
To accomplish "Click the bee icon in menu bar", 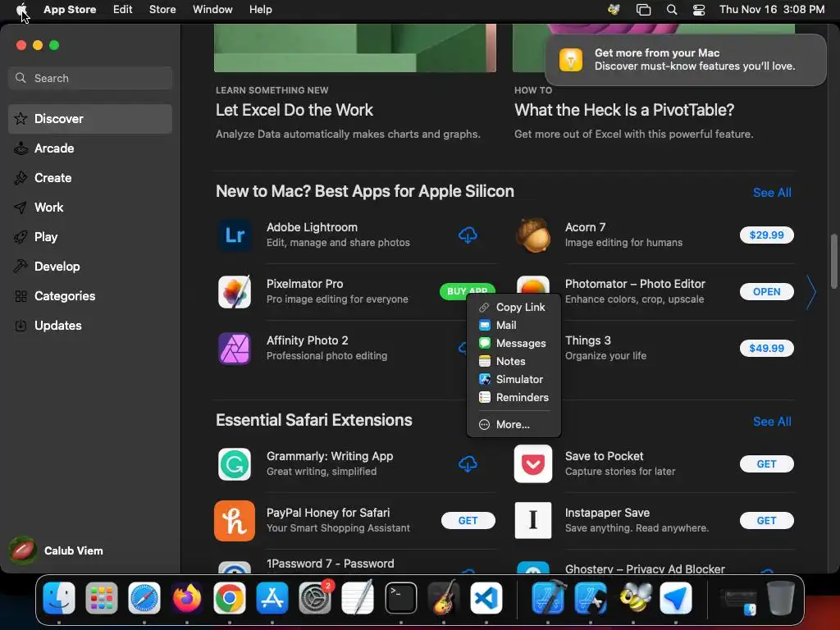I will pyautogui.click(x=614, y=10).
